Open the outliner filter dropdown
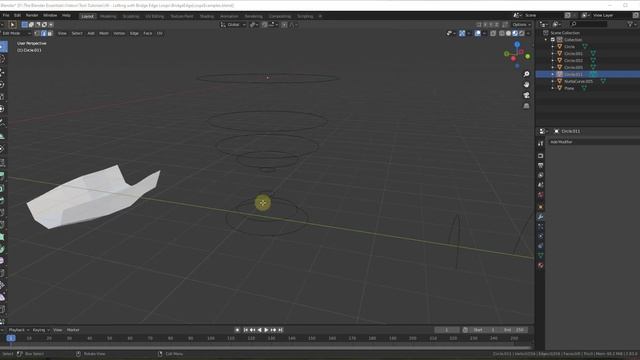The height and width of the screenshot is (360, 640). tap(631, 24)
